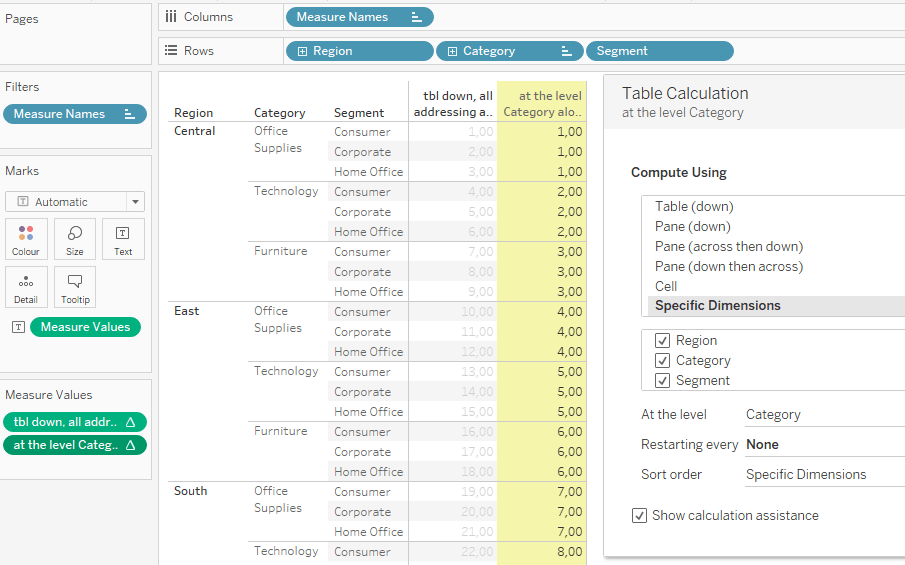The width and height of the screenshot is (905, 565).
Task: Toggle the Segment dimension checkbox
Action: click(x=662, y=381)
